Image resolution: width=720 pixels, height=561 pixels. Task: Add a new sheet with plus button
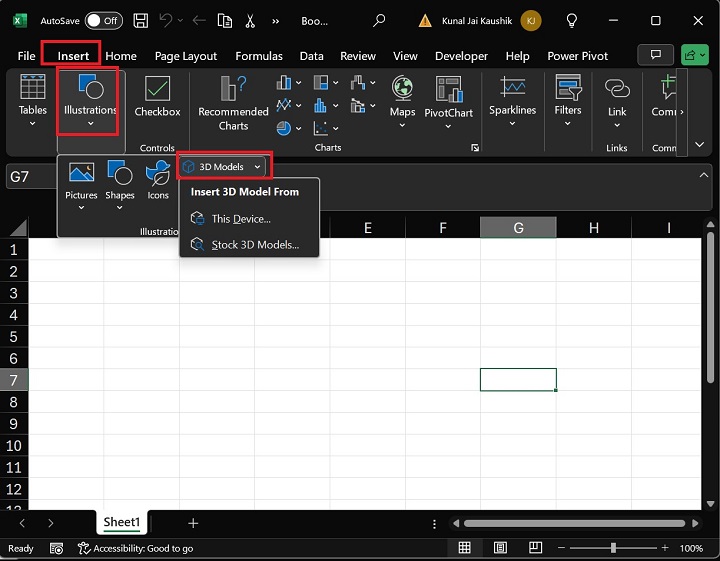(x=193, y=523)
